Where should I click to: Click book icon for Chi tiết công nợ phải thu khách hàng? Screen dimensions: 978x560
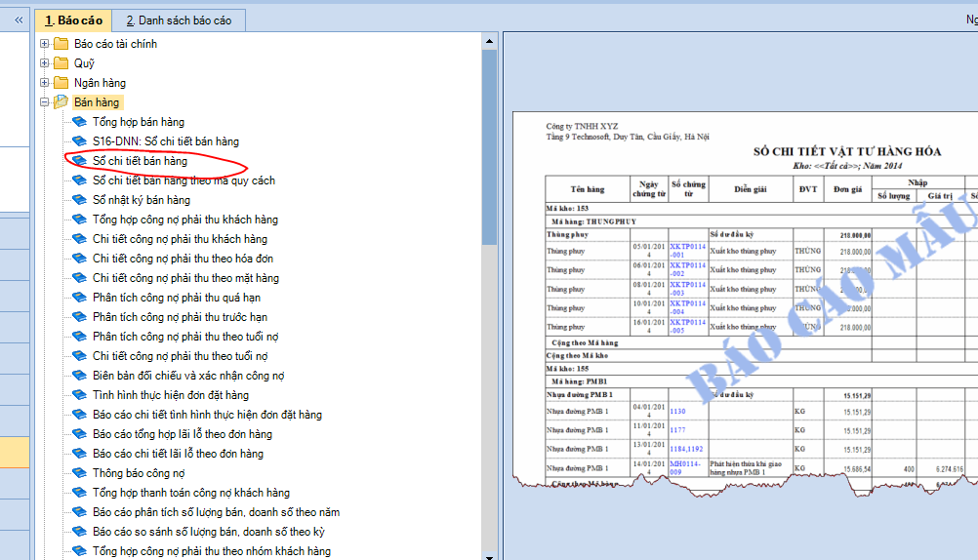tap(79, 239)
